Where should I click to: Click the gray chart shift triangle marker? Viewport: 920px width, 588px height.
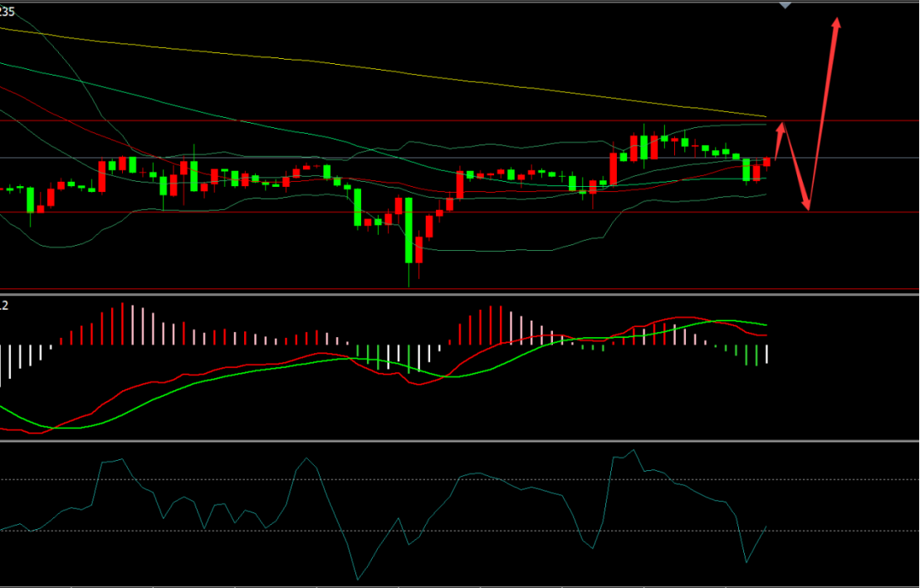[785, 6]
